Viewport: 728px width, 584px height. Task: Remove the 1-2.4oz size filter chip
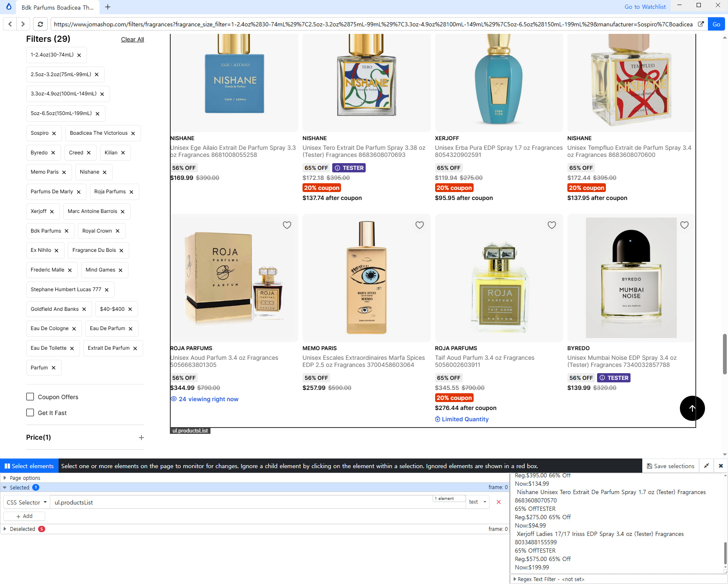pos(79,55)
